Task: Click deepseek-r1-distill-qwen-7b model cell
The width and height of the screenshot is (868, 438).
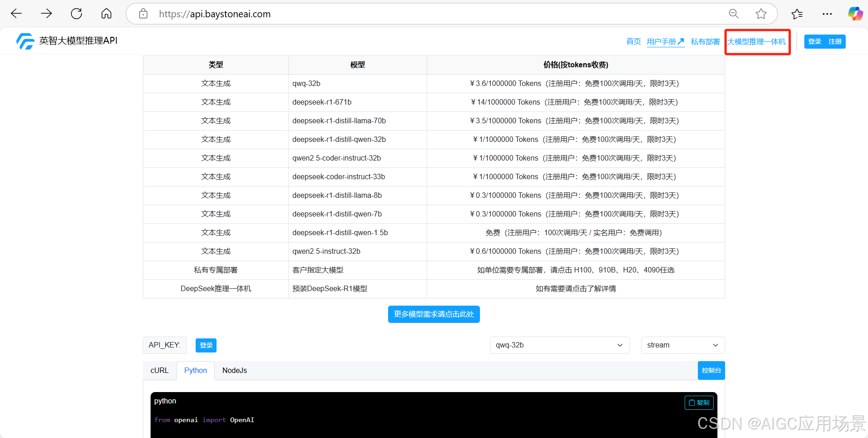Action: pos(358,214)
